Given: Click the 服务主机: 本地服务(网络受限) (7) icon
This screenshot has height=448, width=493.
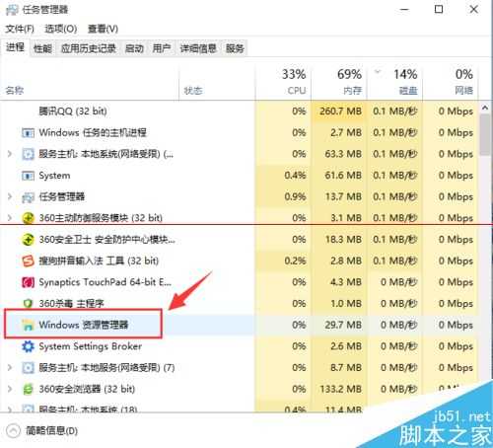Looking at the screenshot, I should (28, 367).
